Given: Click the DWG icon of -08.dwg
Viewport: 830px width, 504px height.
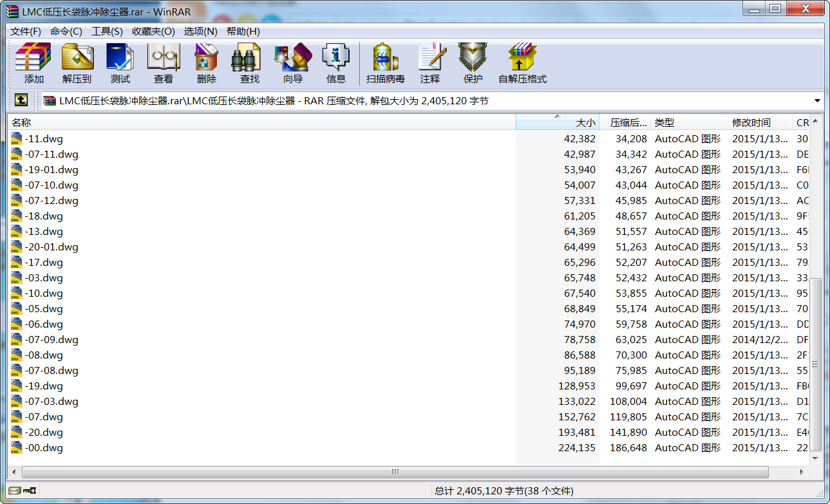Looking at the screenshot, I should coord(17,355).
